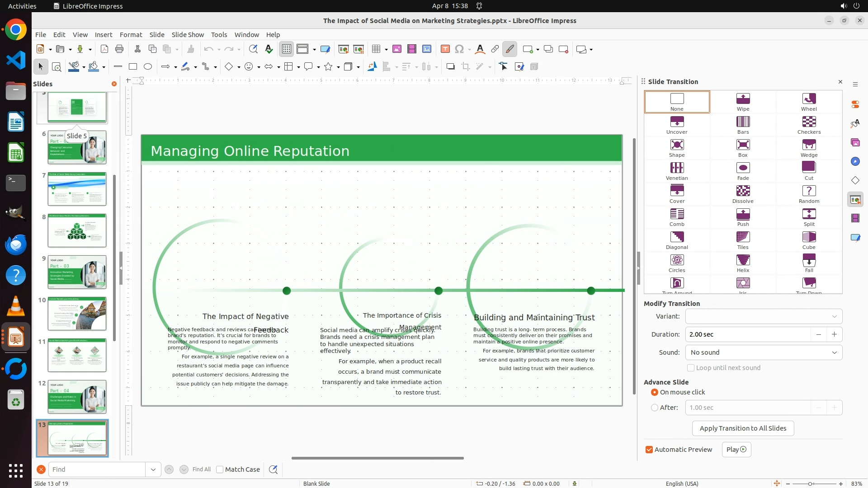Select the After advance radio button
Viewport: 868px width, 488px height.
(654, 408)
